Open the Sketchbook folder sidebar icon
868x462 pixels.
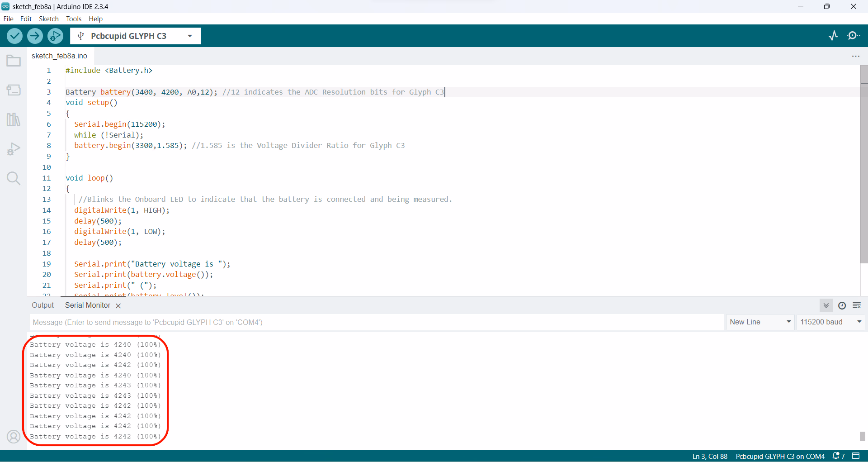[x=14, y=61]
